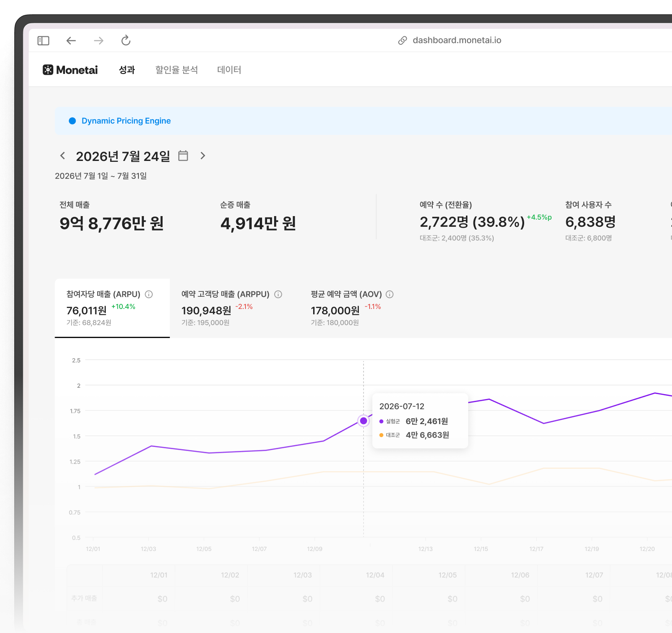The width and height of the screenshot is (672, 633).
Task: Go forward with the browser forward arrow
Action: coord(99,41)
